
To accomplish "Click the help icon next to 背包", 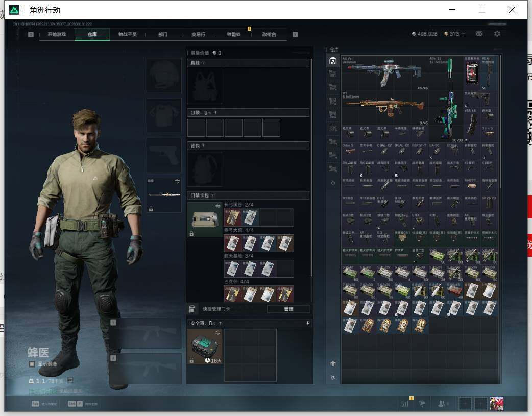I will point(203,146).
